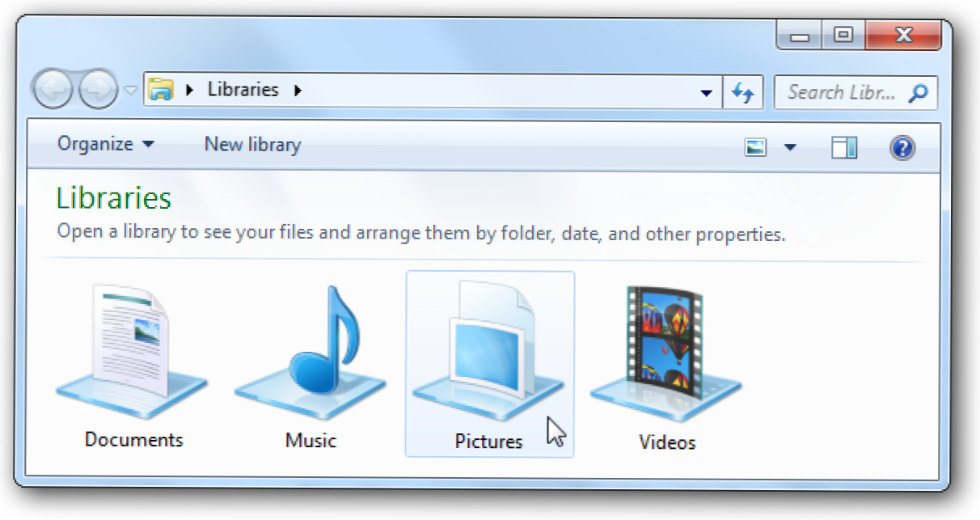Screen dimensions: 980x520
Task: Expand the view options dropdown arrow
Action: tap(790, 147)
